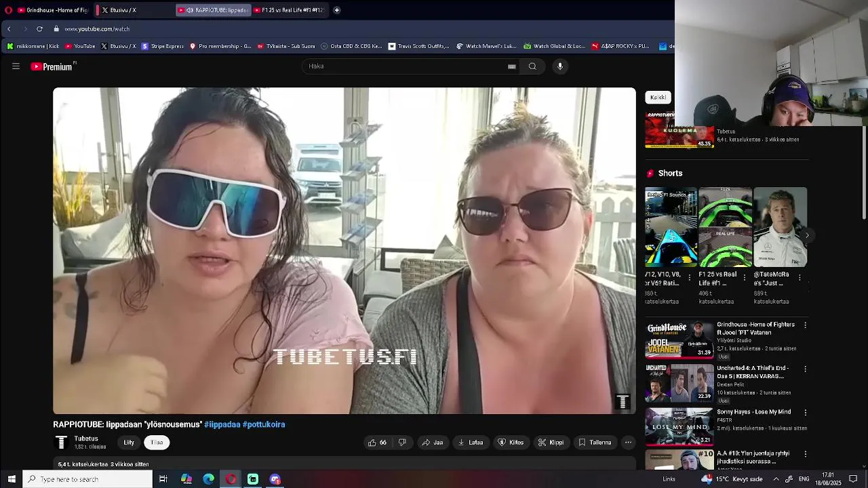This screenshot has width=868, height=488.
Task: Switch to F1 25 vs Real Life tab
Action: (x=290, y=10)
